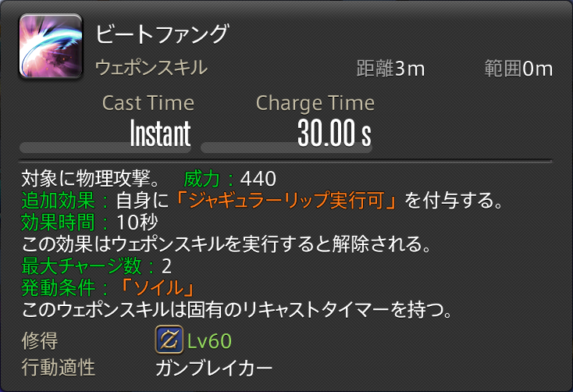
Task: Click the 範囲0m radius text
Action: coord(518,69)
